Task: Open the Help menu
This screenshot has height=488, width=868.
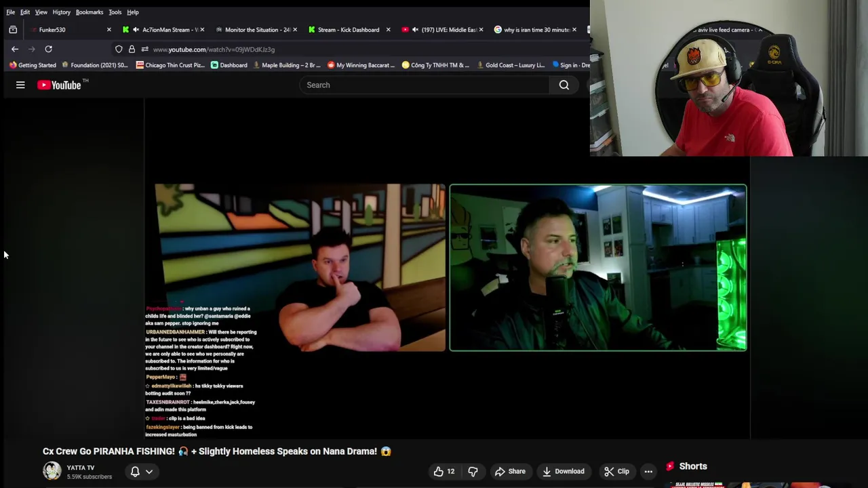Action: coord(133,12)
